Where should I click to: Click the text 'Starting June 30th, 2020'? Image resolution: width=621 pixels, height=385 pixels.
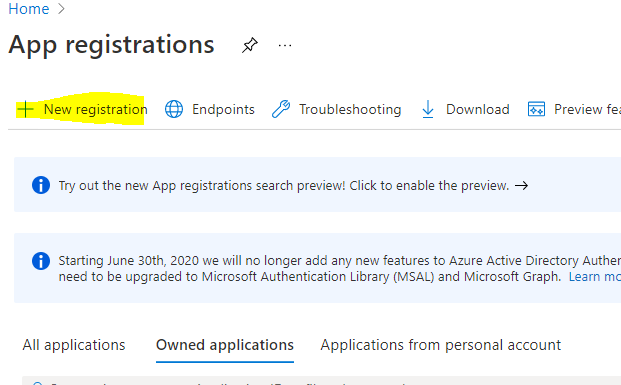coord(129,261)
